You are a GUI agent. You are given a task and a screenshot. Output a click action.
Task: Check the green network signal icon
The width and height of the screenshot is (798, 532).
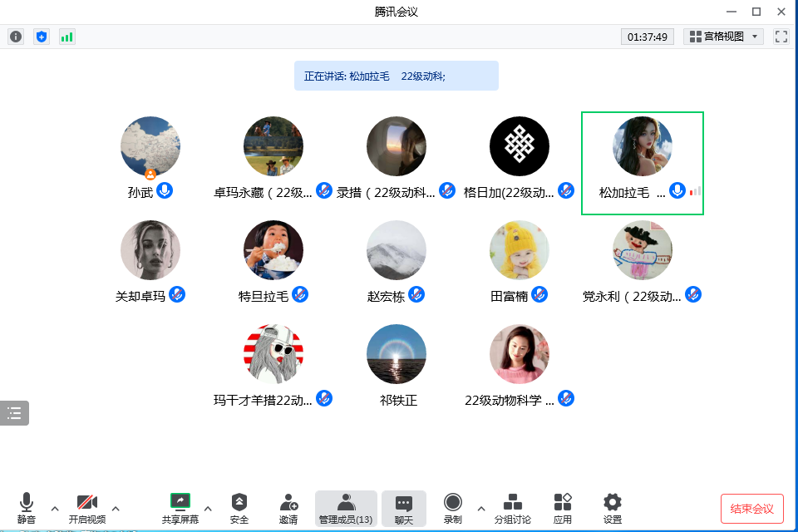[x=67, y=37]
